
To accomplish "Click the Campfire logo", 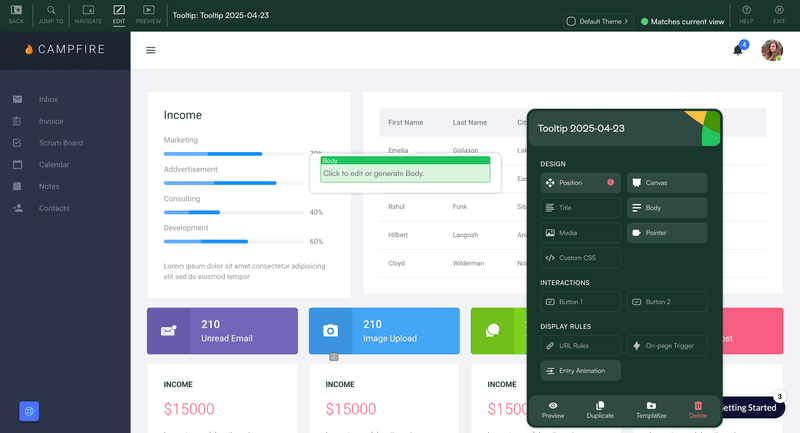I will tap(65, 49).
